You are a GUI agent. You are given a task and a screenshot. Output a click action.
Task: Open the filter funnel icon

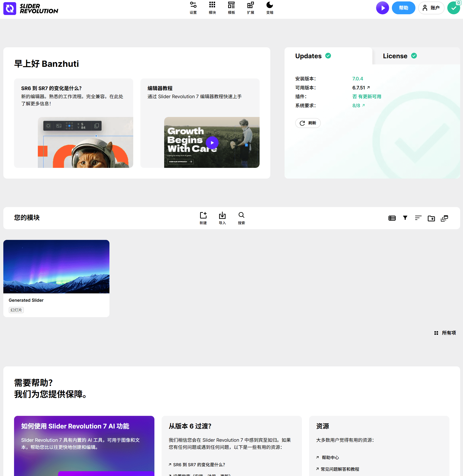(405, 218)
